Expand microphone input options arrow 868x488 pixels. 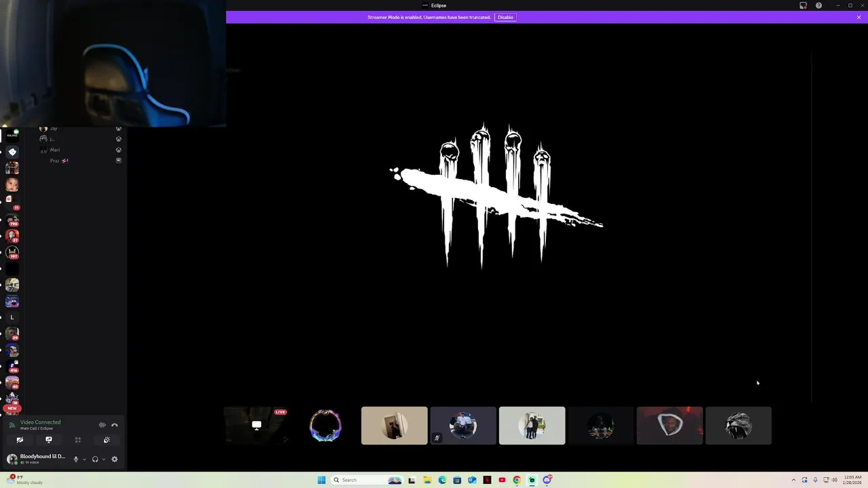pos(84,459)
